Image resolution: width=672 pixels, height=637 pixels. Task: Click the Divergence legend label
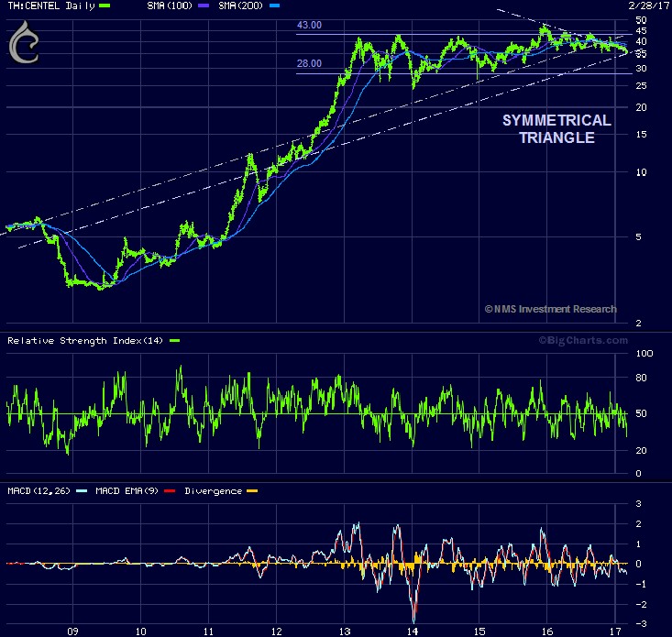(x=213, y=491)
